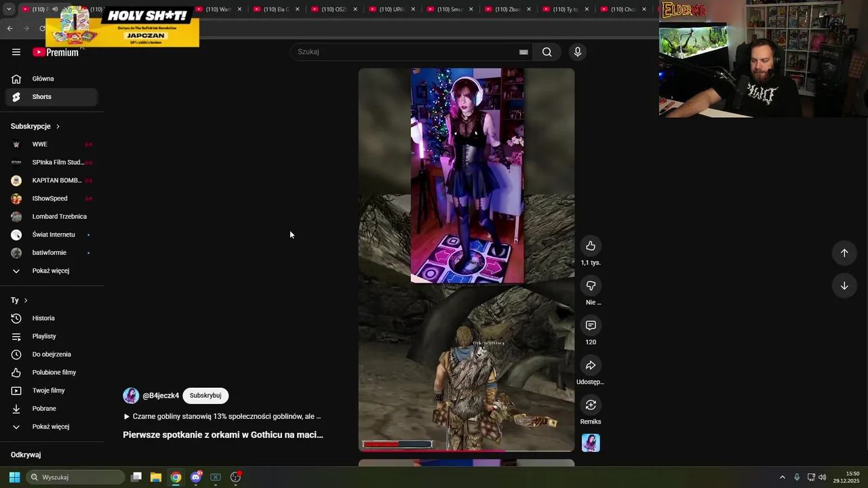
Task: Click the search magnifier button
Action: 547,52
